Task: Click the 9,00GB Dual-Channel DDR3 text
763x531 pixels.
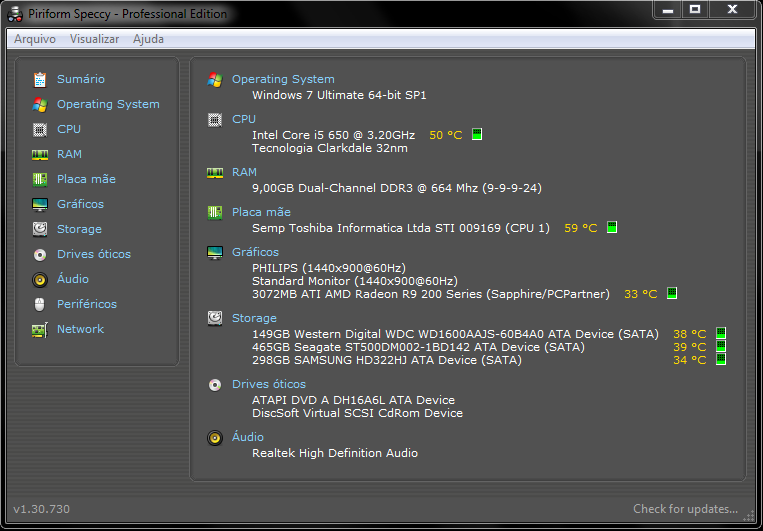Action: (397, 188)
